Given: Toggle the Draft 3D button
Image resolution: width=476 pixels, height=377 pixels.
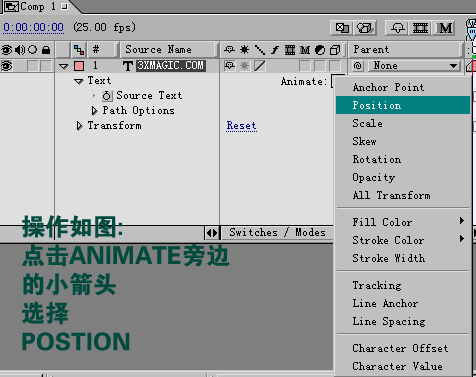Looking at the screenshot, I should [x=365, y=28].
